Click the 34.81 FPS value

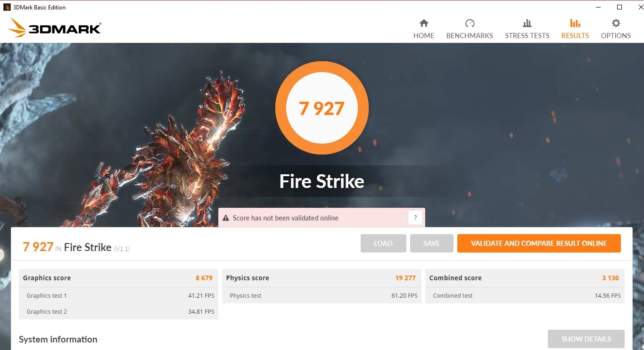click(x=201, y=312)
